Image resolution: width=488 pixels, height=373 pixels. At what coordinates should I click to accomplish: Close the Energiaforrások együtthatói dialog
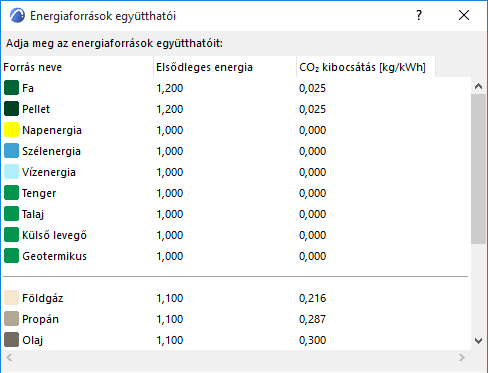point(464,15)
